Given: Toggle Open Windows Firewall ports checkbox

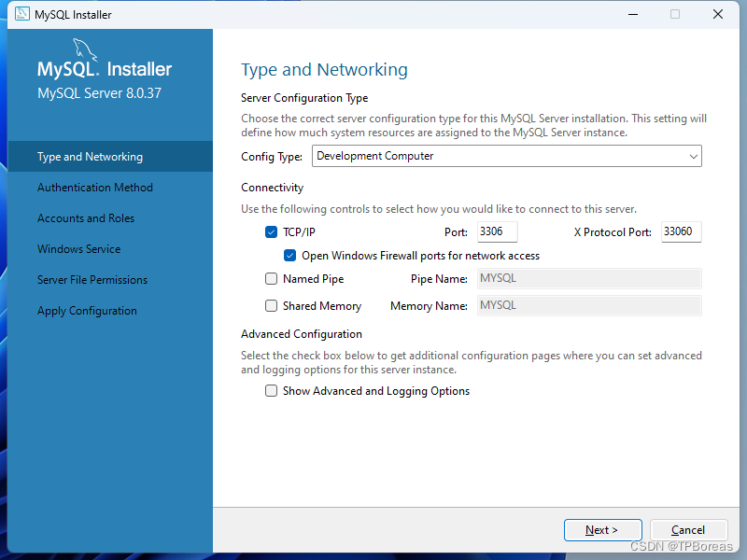Looking at the screenshot, I should (289, 256).
